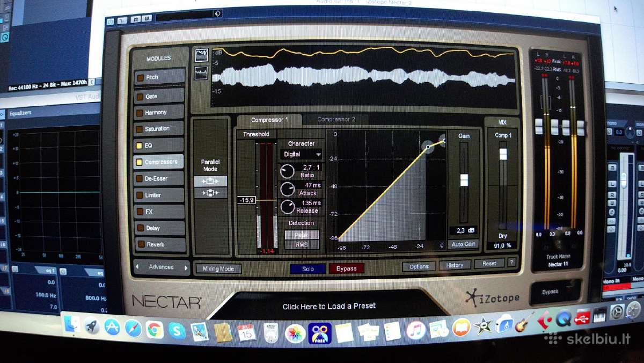Click the gain value 2,3 dB field
Image resolution: width=644 pixels, height=363 pixels.
463,230
